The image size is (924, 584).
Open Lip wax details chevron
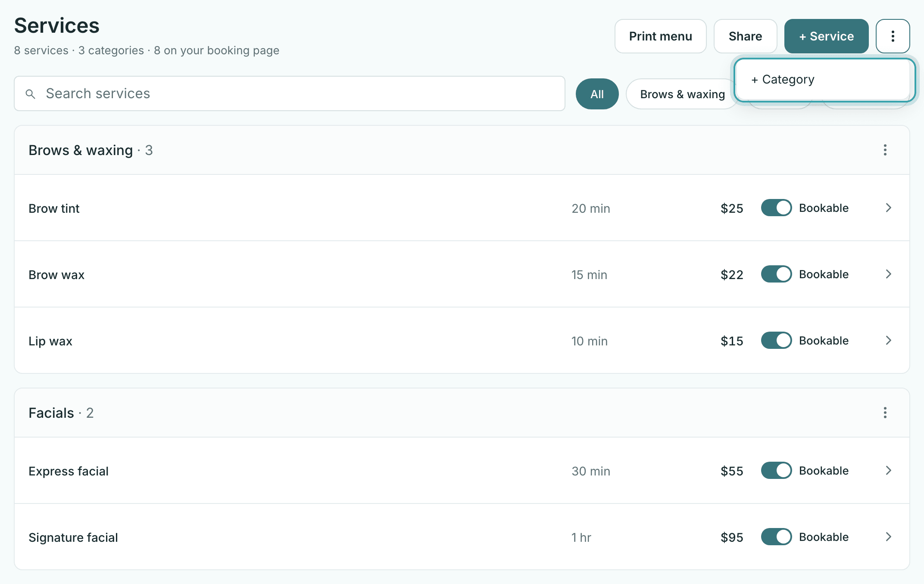coord(888,340)
